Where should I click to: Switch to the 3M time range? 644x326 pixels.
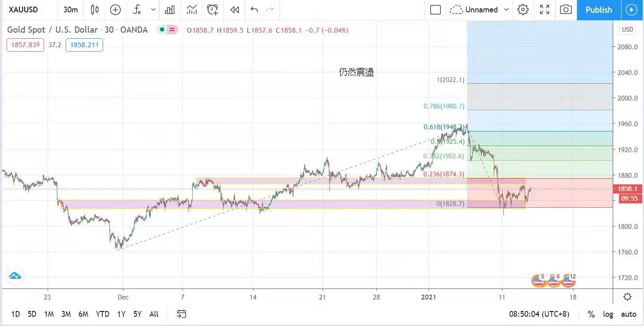point(66,314)
